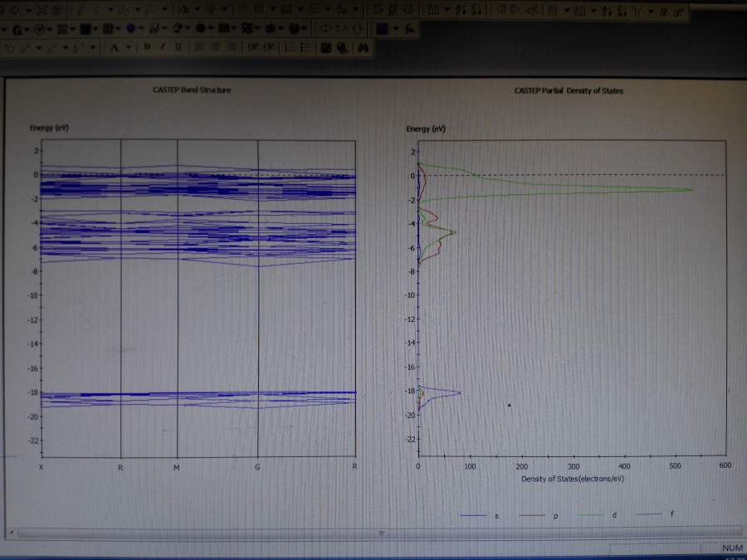Select the s orbital legend entry
This screenshot has height=560, width=747.
pyautogui.click(x=496, y=515)
